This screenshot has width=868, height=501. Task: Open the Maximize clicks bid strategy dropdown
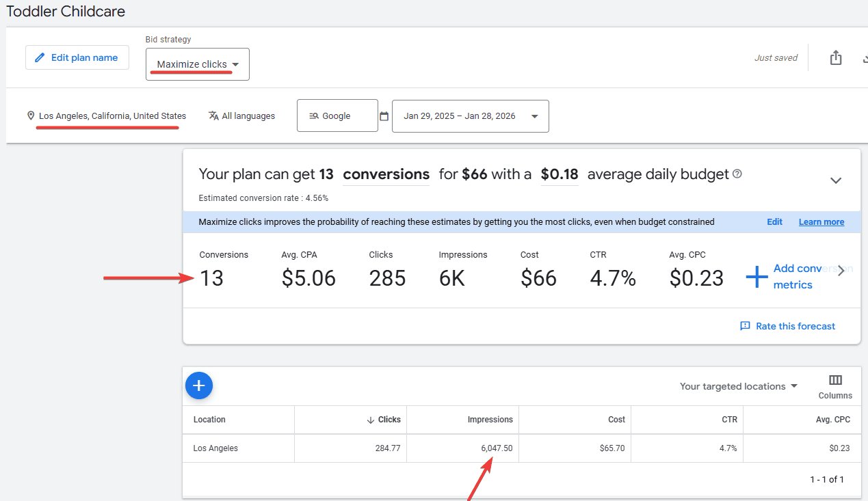coord(198,64)
